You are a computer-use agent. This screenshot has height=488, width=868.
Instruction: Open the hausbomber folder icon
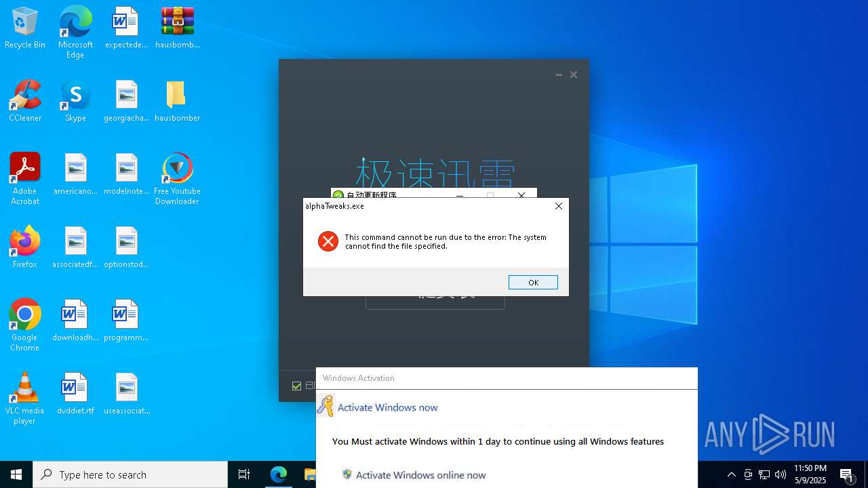pyautogui.click(x=177, y=102)
